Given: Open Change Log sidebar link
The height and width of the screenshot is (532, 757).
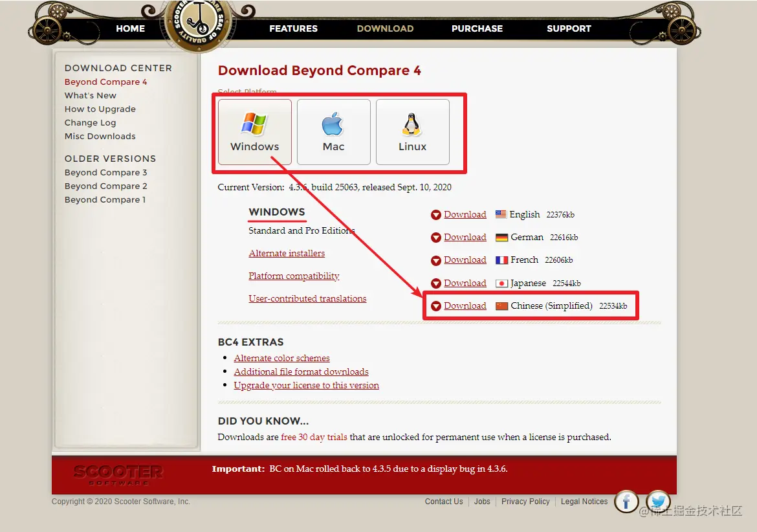Looking at the screenshot, I should click(x=91, y=122).
